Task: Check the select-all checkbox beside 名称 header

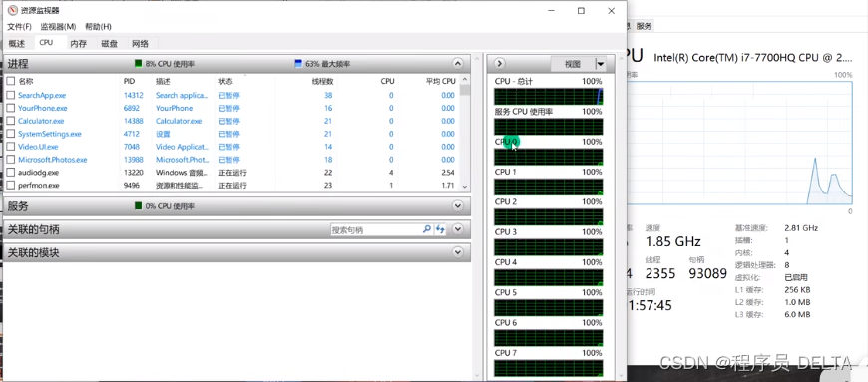Action: [11, 81]
